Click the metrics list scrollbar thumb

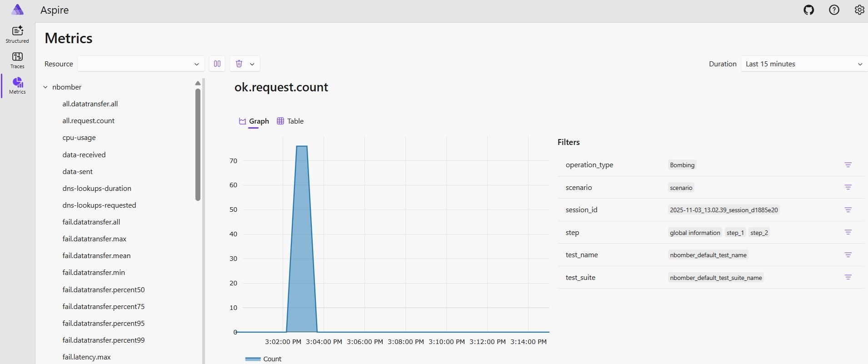[198, 145]
